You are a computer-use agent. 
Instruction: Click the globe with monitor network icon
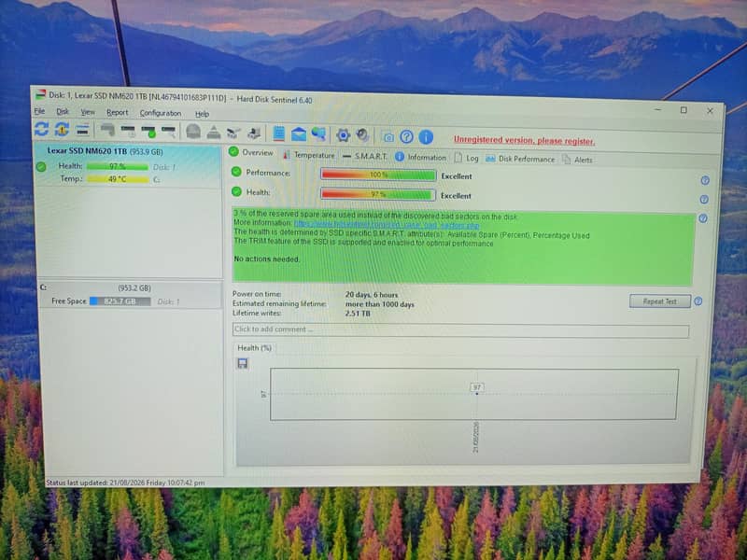(x=318, y=134)
